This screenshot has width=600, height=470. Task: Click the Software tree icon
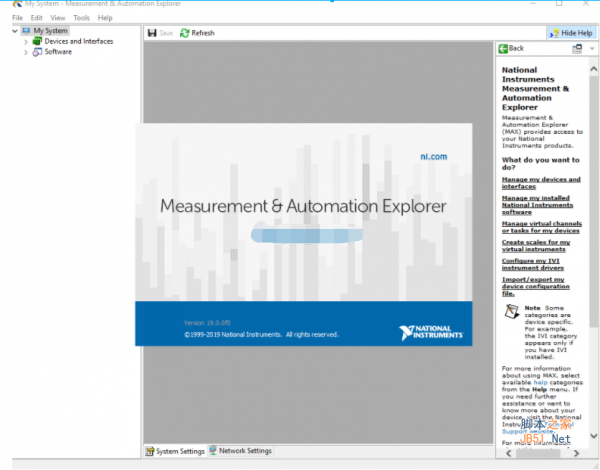click(37, 52)
